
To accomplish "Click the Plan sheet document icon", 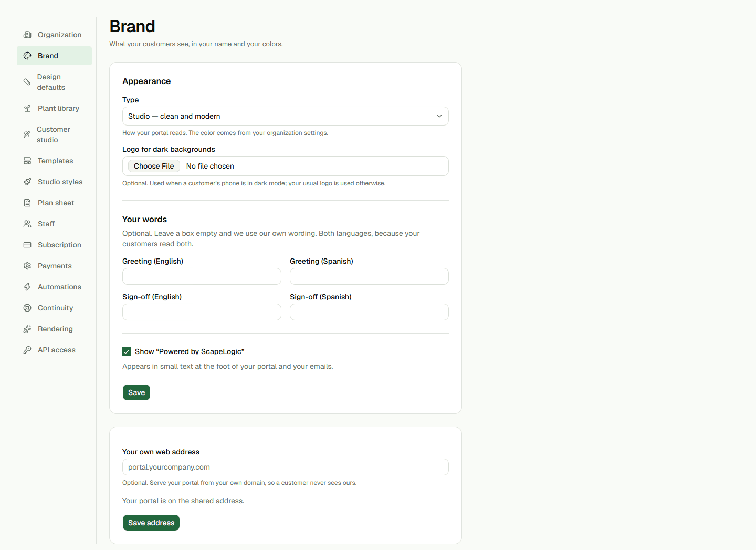I will pyautogui.click(x=27, y=203).
